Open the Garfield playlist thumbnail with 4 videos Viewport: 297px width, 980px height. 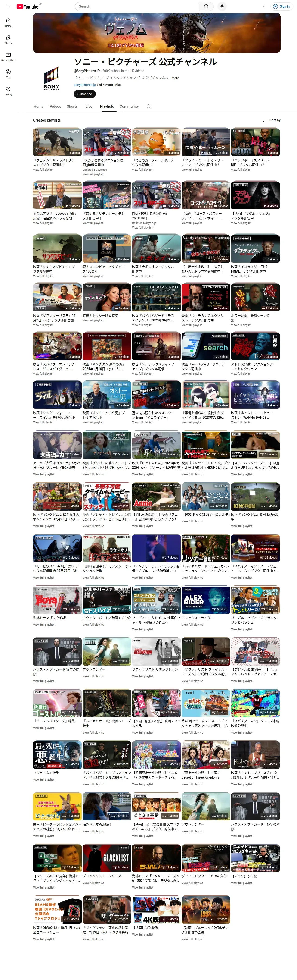tap(156, 142)
